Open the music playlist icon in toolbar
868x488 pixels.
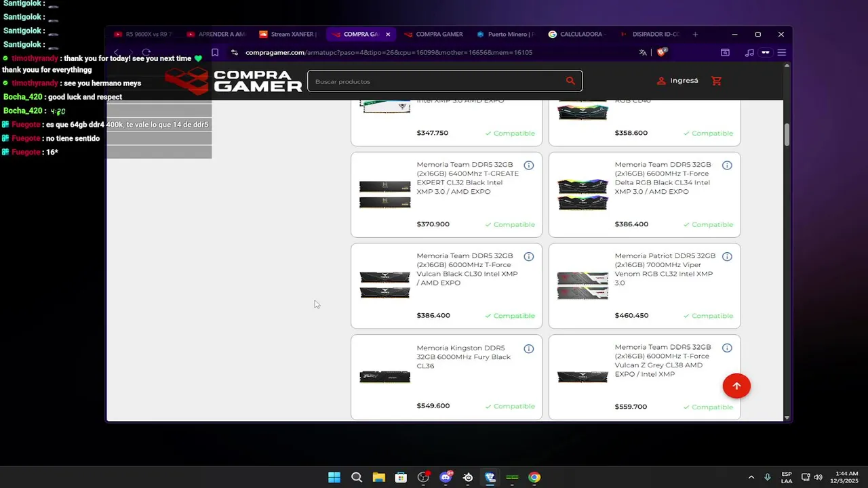coord(749,52)
